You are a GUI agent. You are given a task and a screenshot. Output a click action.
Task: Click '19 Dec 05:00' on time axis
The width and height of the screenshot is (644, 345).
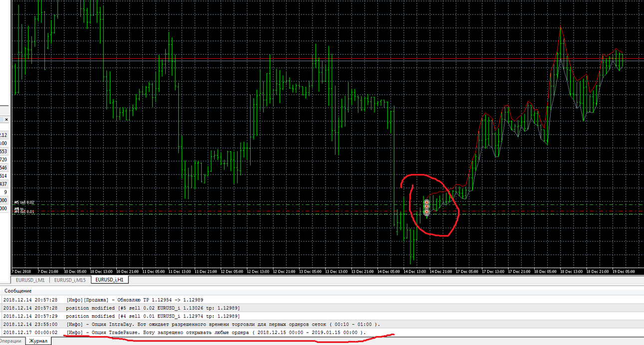click(x=624, y=272)
